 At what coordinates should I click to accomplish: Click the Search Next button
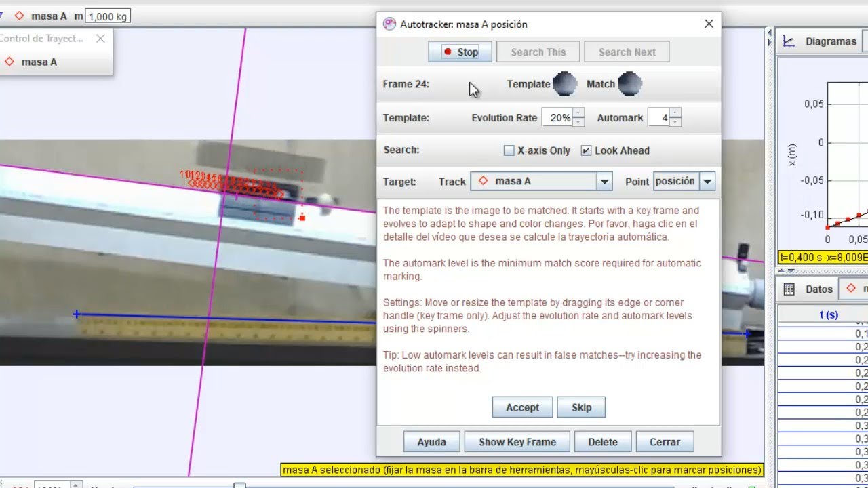coord(627,52)
